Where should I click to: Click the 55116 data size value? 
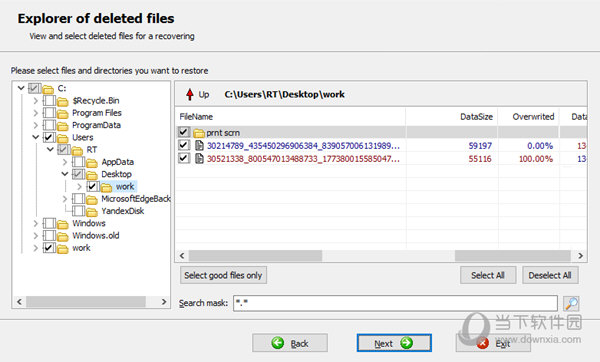point(480,159)
